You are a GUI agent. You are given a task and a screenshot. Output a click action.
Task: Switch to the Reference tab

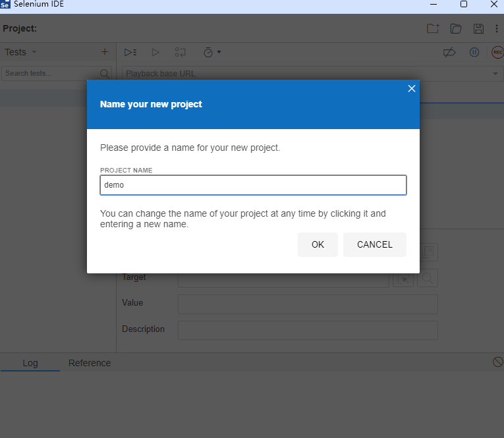(x=90, y=363)
